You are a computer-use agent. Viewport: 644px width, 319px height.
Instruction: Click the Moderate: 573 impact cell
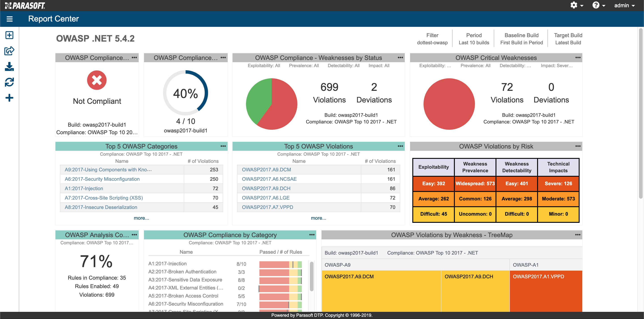[558, 199]
